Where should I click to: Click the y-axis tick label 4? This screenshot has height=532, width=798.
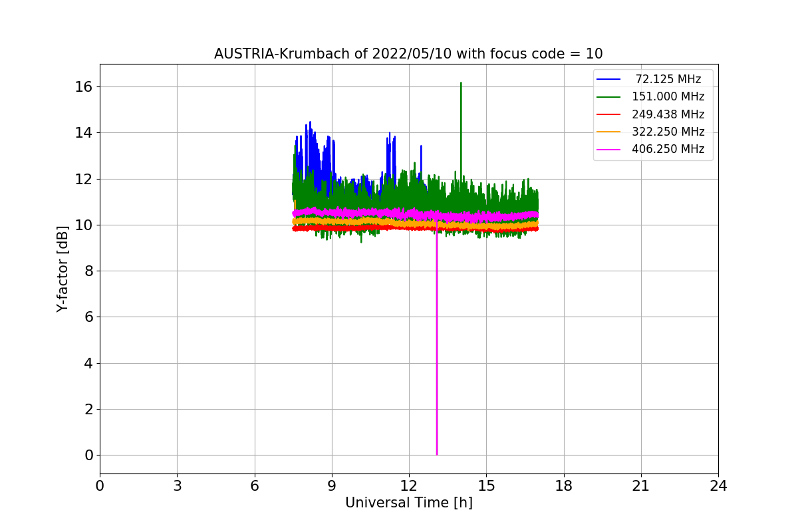(x=87, y=363)
